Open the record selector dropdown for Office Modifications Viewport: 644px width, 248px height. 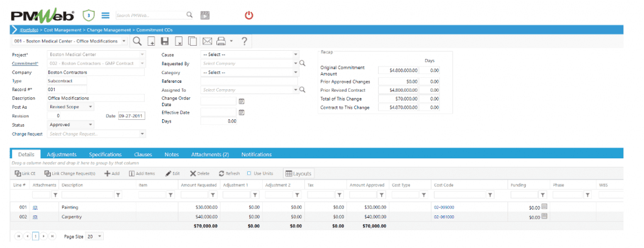[x=125, y=41]
